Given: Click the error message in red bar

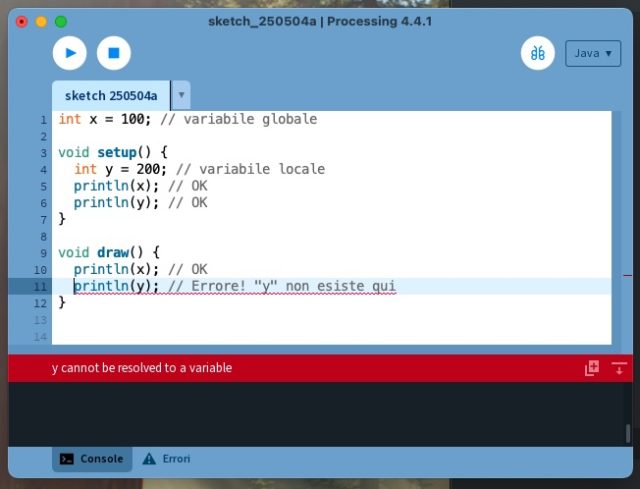Looking at the screenshot, I should (142, 368).
